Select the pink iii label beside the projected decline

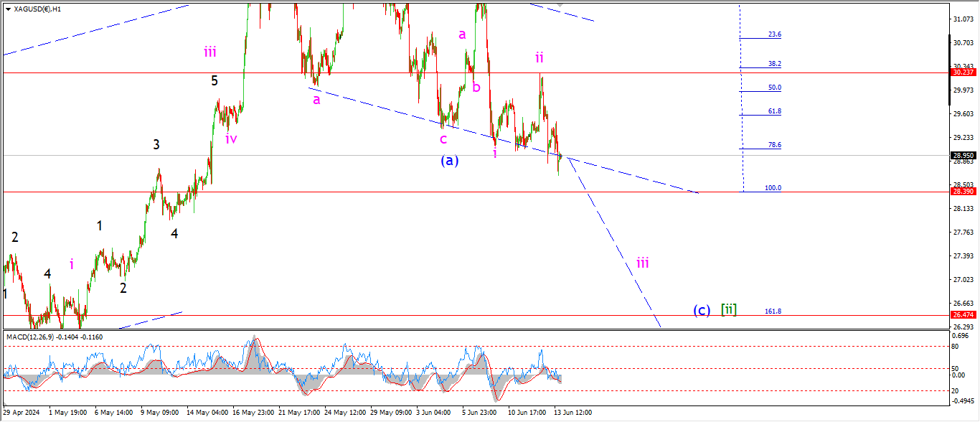[643, 263]
